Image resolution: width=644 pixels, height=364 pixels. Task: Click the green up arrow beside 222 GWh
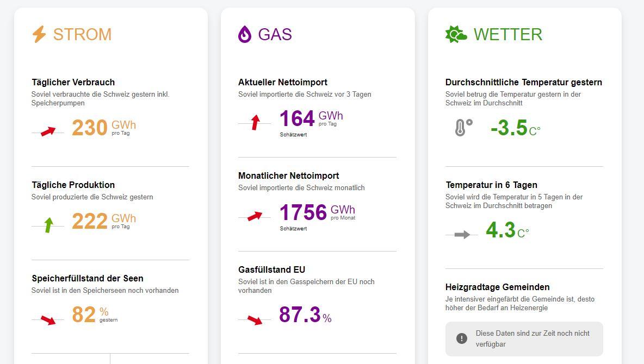tap(49, 225)
